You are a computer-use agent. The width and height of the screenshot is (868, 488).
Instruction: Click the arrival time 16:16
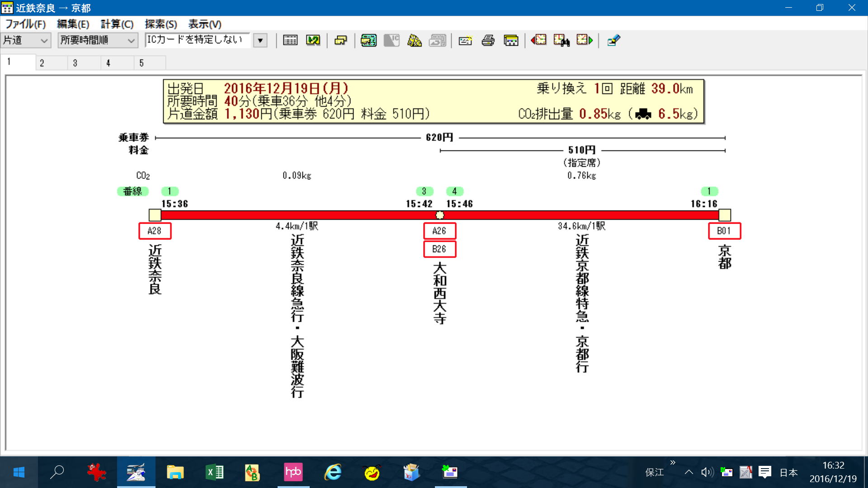click(704, 204)
